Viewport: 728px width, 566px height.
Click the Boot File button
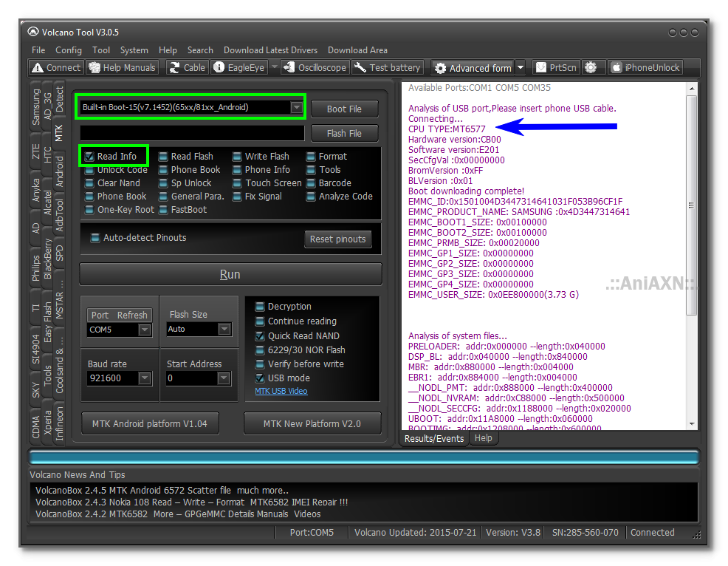point(344,109)
